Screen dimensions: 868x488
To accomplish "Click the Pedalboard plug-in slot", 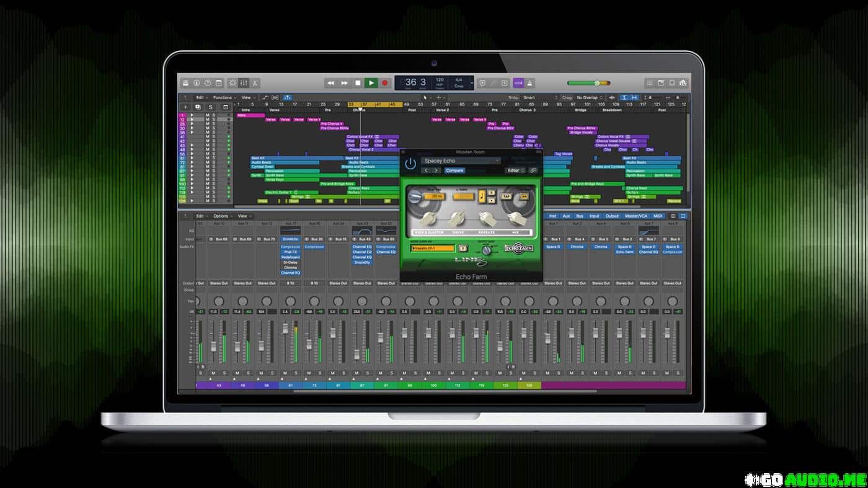I will point(290,257).
